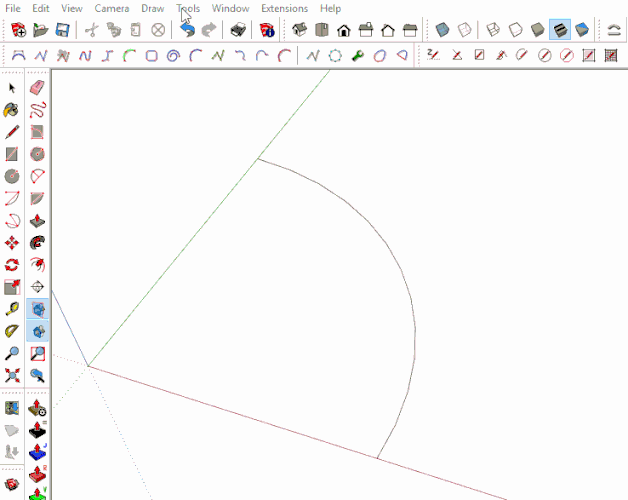Open the File menu
628x500 pixels.
click(x=13, y=8)
